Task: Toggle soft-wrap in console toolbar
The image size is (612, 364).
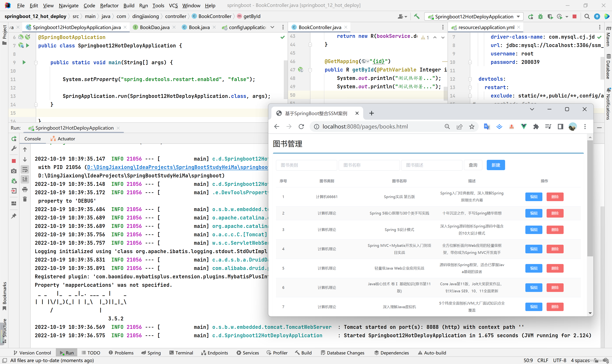Action: 25,170
